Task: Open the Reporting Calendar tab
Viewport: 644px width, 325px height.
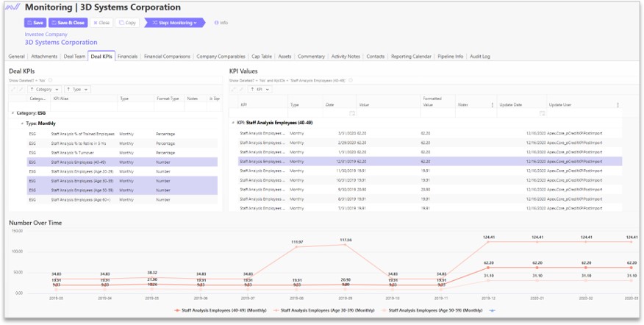Action: pos(411,57)
